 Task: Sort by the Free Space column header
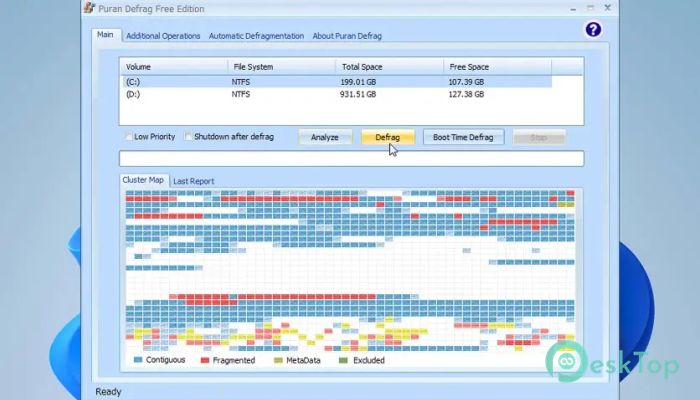point(498,67)
